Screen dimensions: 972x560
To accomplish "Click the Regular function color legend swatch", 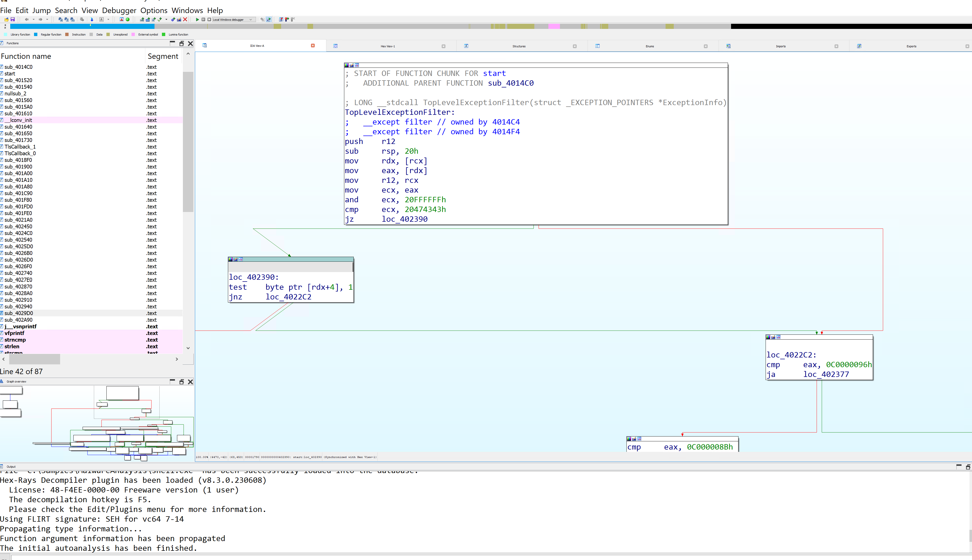I will 36,34.
